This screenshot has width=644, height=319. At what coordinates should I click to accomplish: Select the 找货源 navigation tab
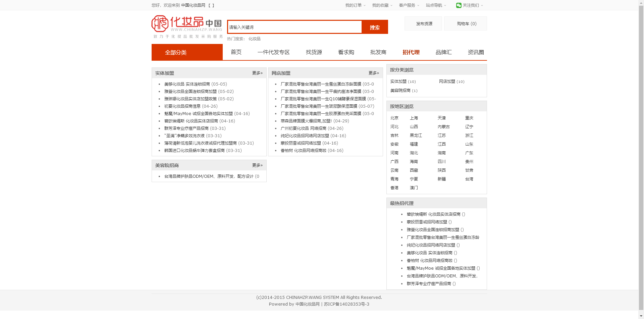(x=314, y=52)
